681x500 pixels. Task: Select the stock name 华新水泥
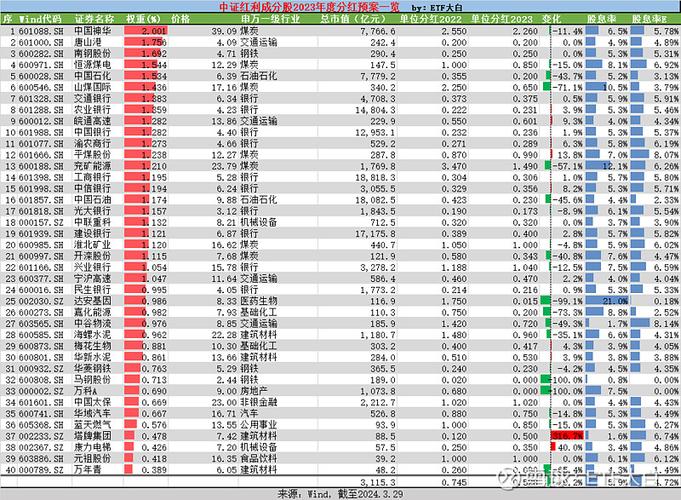tap(93, 358)
